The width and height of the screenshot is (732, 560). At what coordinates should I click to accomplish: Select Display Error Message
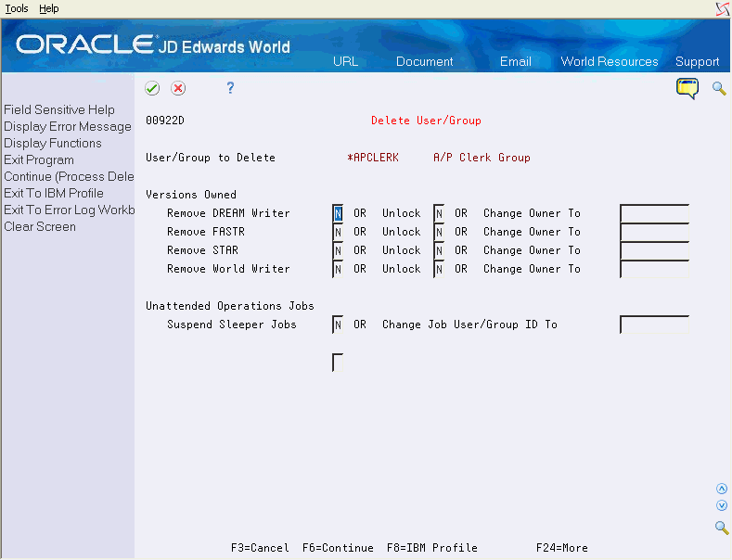click(x=68, y=126)
